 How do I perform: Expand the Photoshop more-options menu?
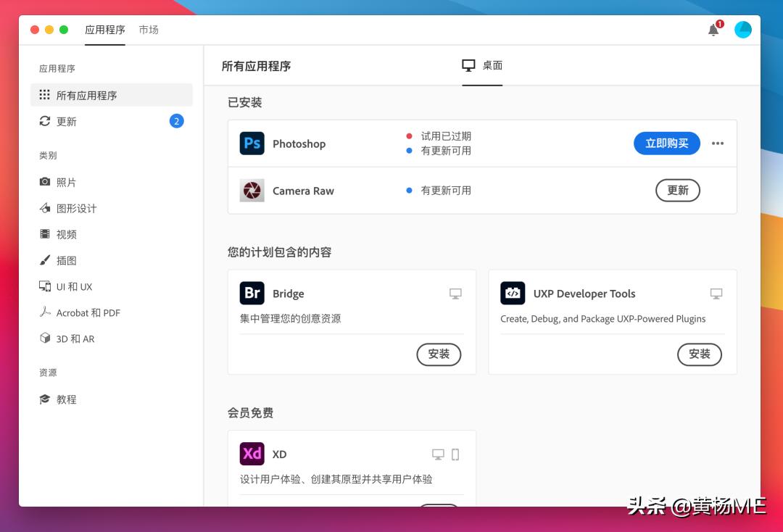point(718,143)
